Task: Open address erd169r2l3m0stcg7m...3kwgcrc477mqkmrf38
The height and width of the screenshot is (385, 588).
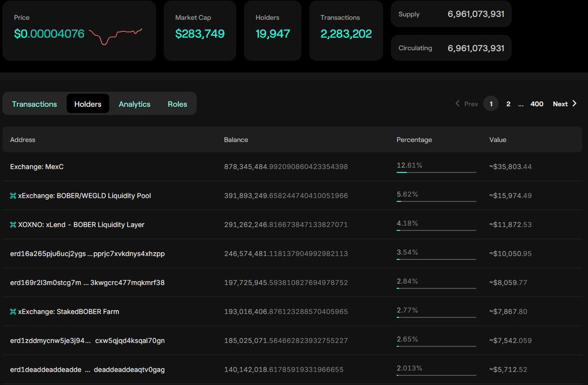Action: click(x=87, y=283)
